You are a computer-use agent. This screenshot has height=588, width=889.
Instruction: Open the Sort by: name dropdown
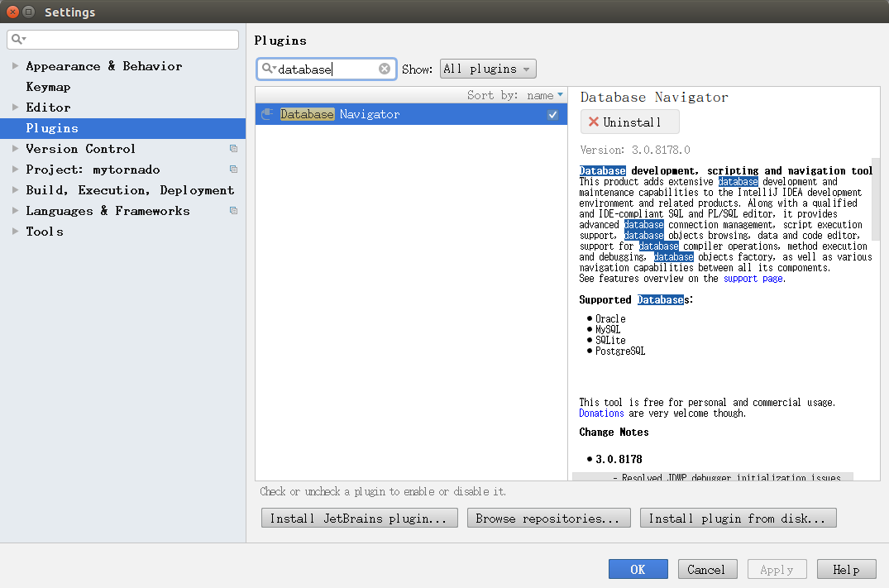point(515,95)
